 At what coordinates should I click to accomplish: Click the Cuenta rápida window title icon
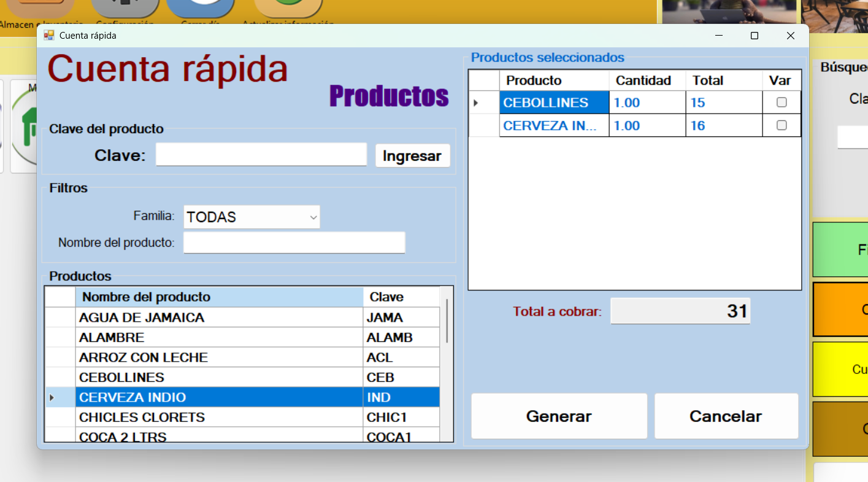point(48,36)
